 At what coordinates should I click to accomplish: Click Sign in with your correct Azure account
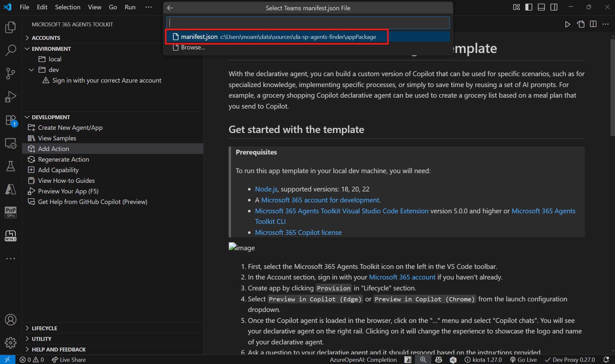[113, 81]
